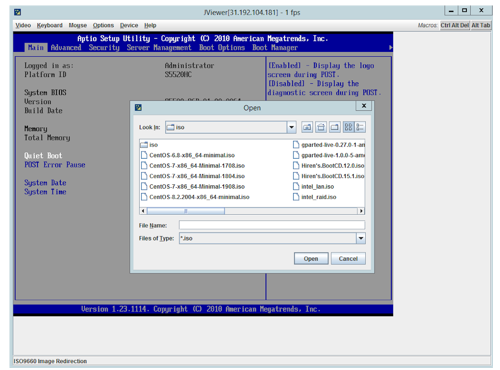Select the intel_raid.iso file icon
Viewport: 500px width, 370px height.
[296, 197]
